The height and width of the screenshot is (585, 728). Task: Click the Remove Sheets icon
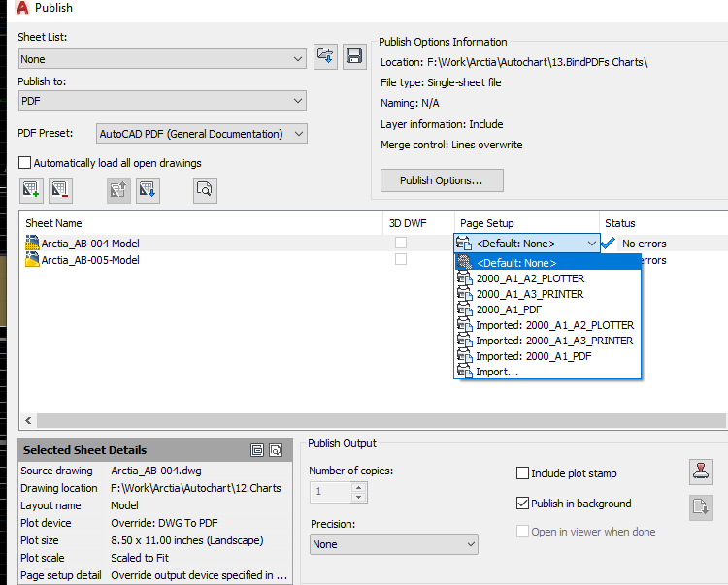60,190
